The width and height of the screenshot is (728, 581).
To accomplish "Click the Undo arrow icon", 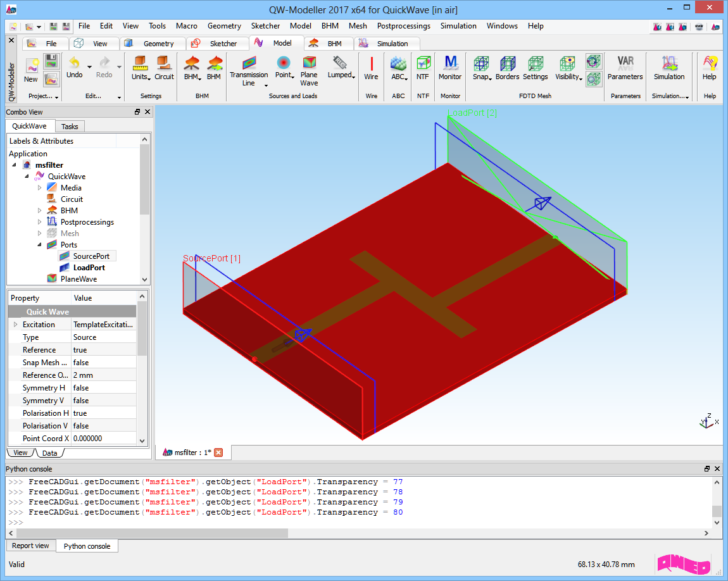I will 74,62.
